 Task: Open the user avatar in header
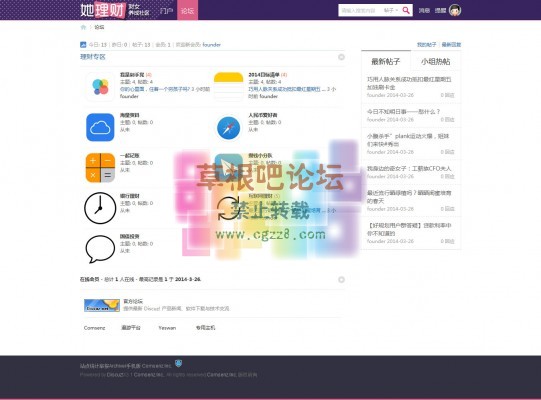pyautogui.click(x=455, y=10)
